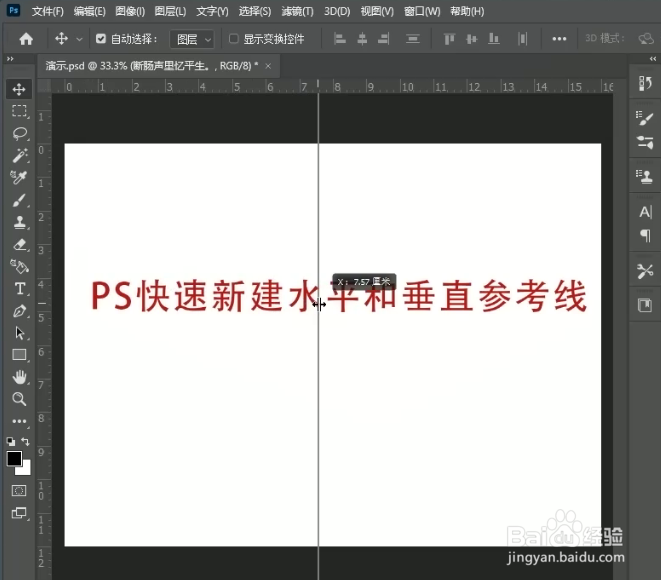Select the Lasso tool
Viewport: 661px width, 580px height.
pos(19,134)
